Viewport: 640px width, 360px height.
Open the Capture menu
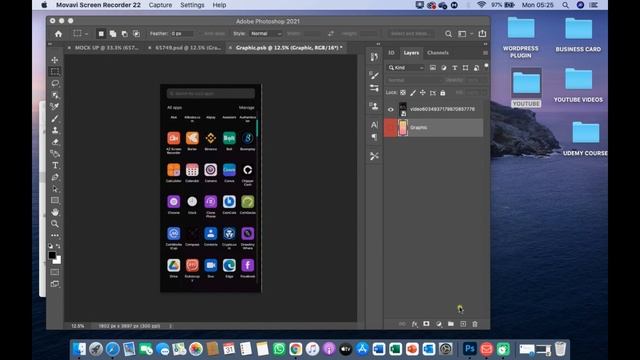point(160,5)
